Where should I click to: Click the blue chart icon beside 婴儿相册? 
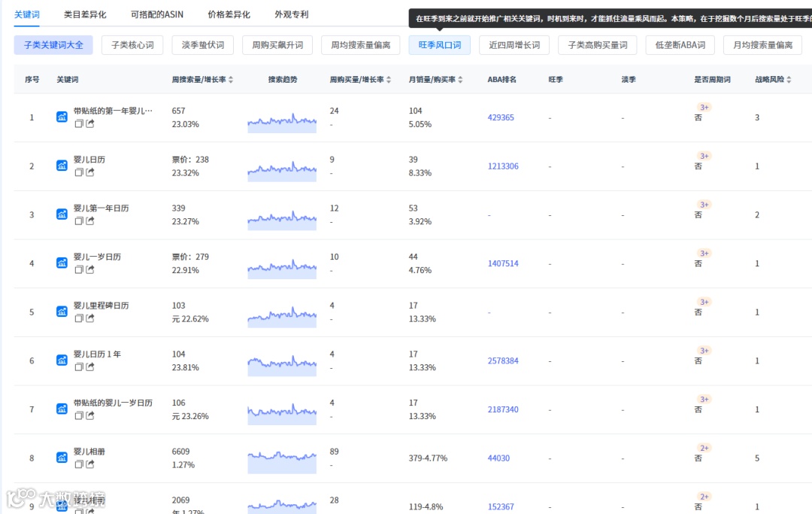(61, 457)
